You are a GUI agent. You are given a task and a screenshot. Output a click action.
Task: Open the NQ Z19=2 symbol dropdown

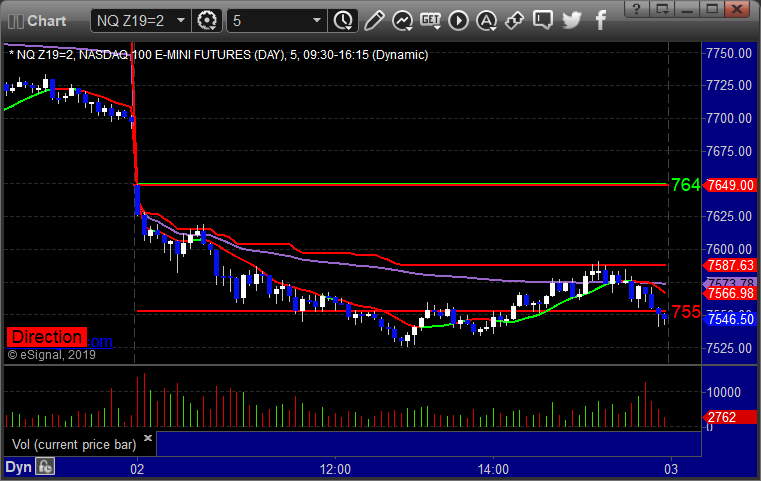(x=181, y=21)
